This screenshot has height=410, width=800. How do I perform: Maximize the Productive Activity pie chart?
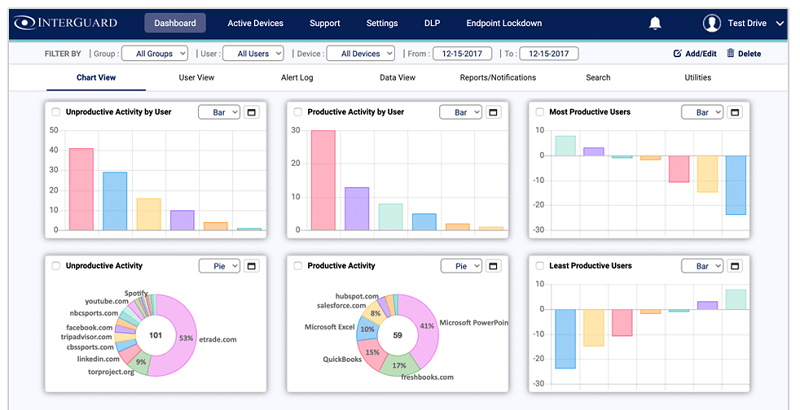tap(493, 266)
